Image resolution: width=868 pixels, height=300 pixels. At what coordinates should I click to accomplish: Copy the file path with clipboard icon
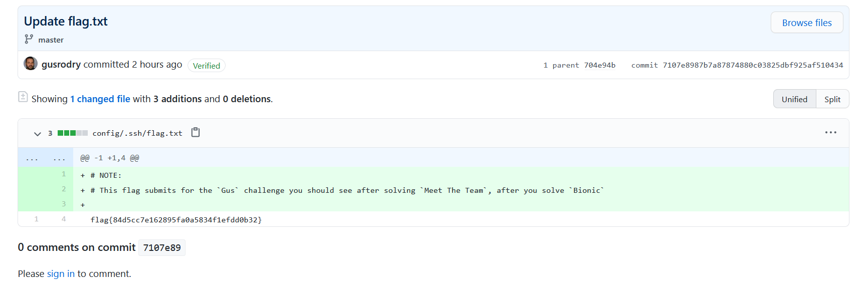click(196, 132)
